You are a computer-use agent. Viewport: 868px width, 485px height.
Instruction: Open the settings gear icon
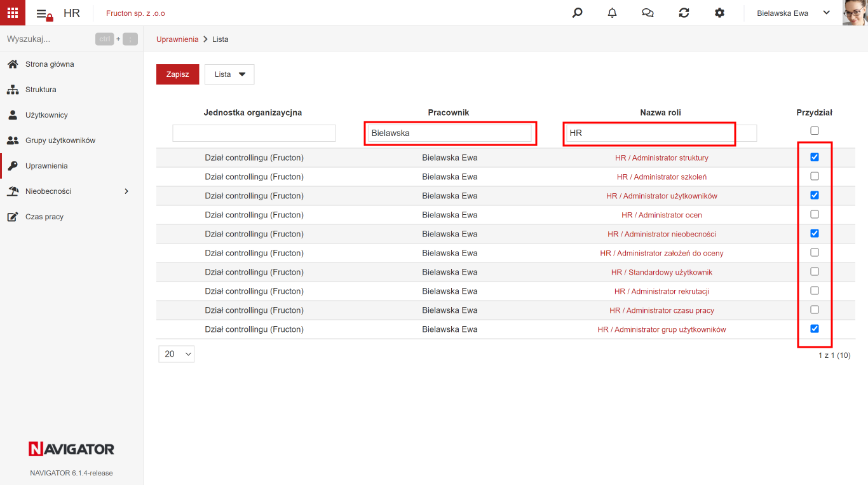pyautogui.click(x=719, y=13)
